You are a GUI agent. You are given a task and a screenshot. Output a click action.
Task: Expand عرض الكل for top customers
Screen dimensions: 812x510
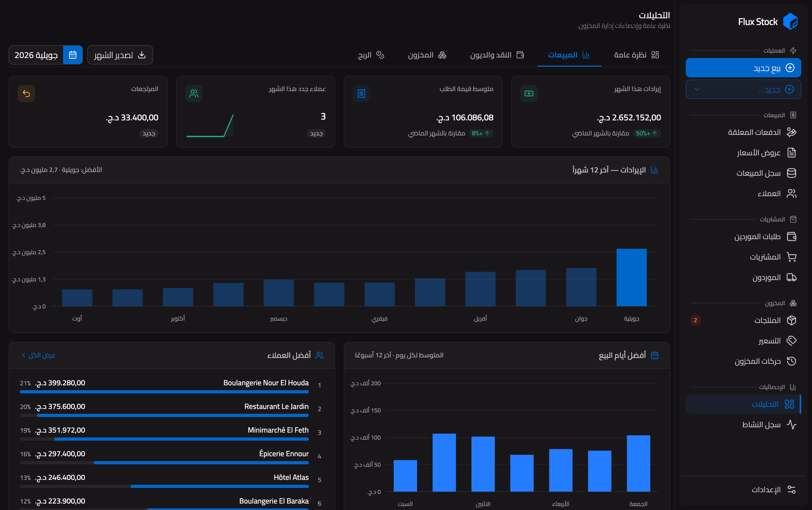pyautogui.click(x=38, y=355)
